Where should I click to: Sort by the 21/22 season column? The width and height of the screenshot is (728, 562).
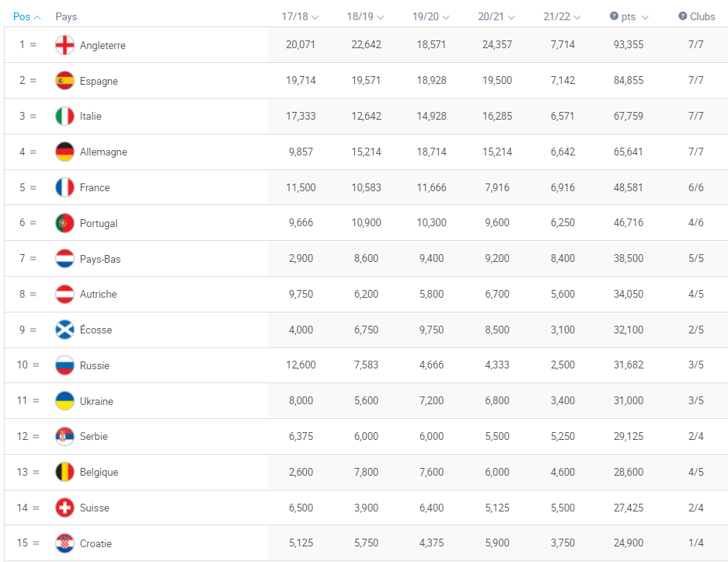tap(563, 16)
